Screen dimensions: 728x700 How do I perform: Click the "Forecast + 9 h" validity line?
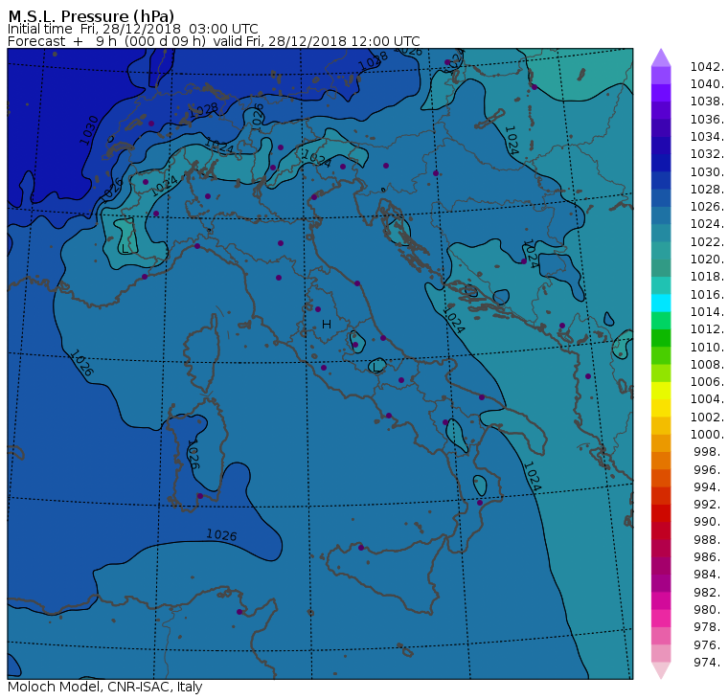214,41
